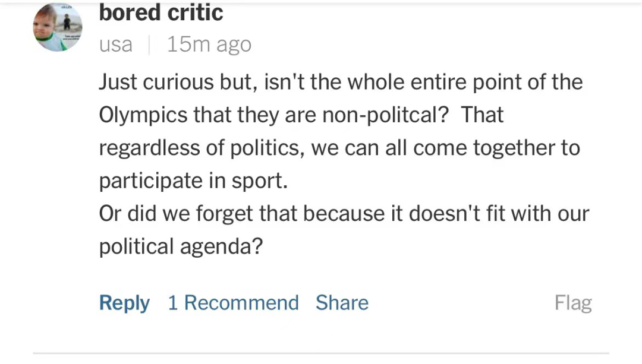Recommend this comment
The height and width of the screenshot is (364, 642).
click(233, 303)
